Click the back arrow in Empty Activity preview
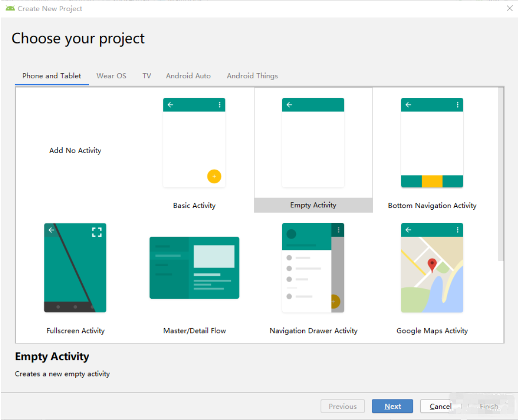The width and height of the screenshot is (518, 420). (290, 105)
